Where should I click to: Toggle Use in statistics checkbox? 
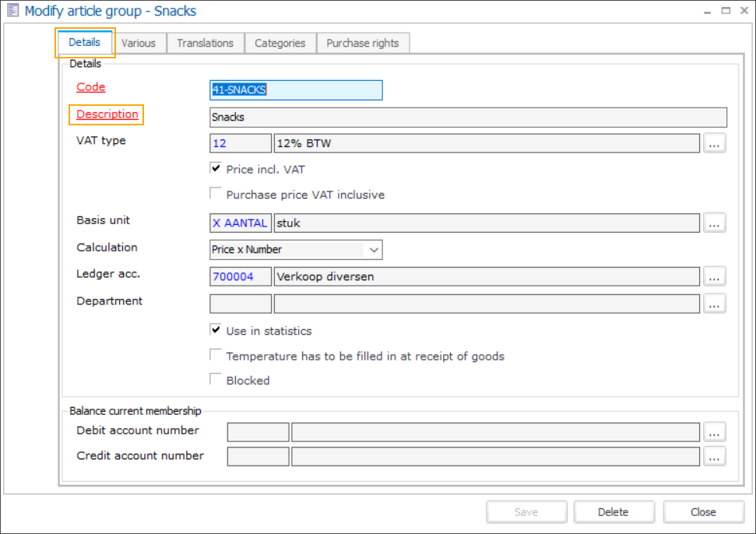click(x=216, y=330)
